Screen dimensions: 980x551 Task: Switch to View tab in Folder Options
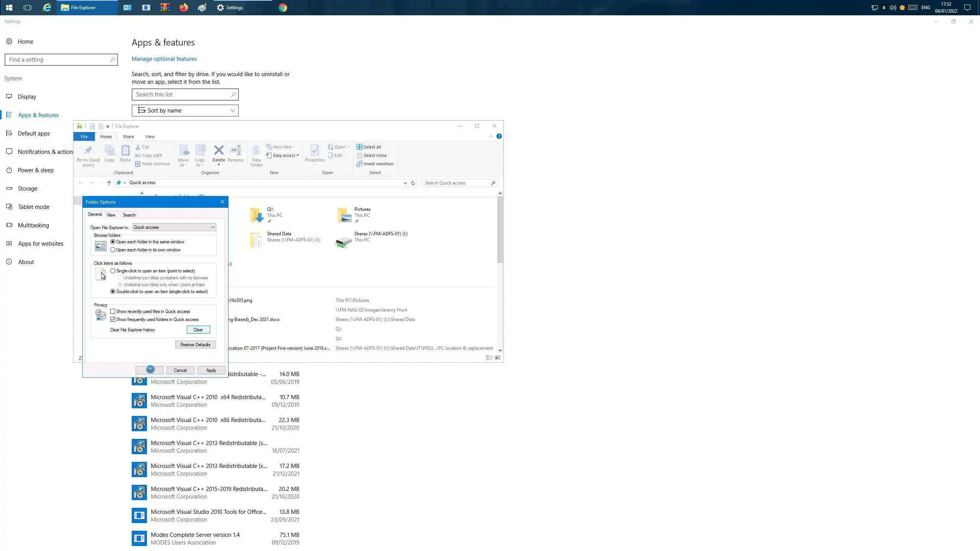[x=111, y=215]
